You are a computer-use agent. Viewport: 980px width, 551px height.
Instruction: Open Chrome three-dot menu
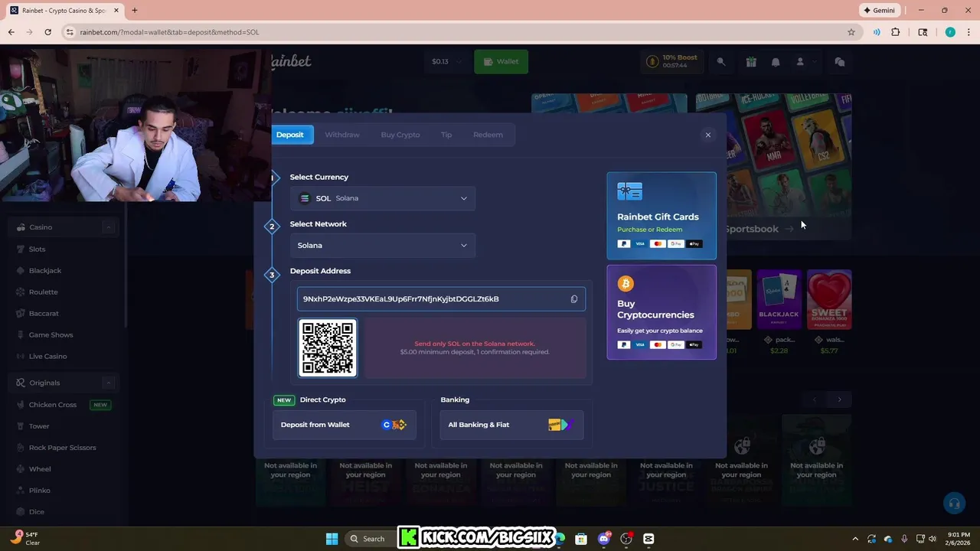969,32
